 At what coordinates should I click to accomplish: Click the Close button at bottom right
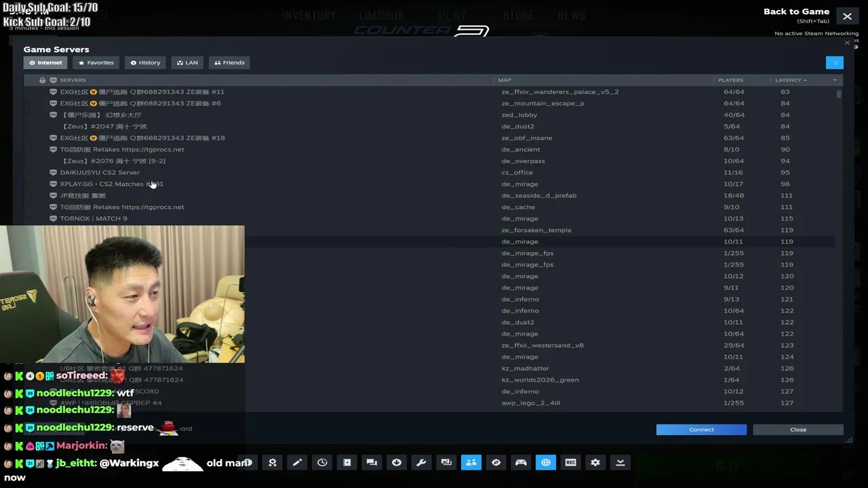click(798, 430)
